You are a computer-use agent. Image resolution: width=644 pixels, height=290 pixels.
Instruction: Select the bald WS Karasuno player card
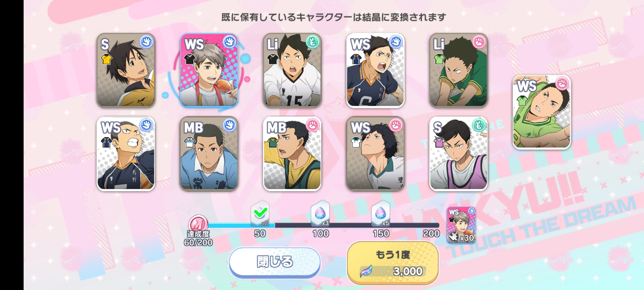(126, 154)
